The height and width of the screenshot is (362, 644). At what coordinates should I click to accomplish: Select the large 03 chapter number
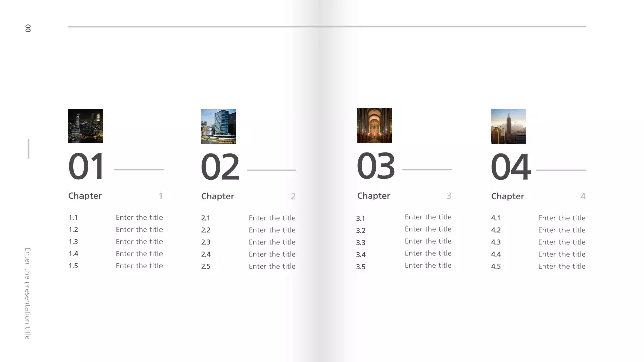pos(376,166)
